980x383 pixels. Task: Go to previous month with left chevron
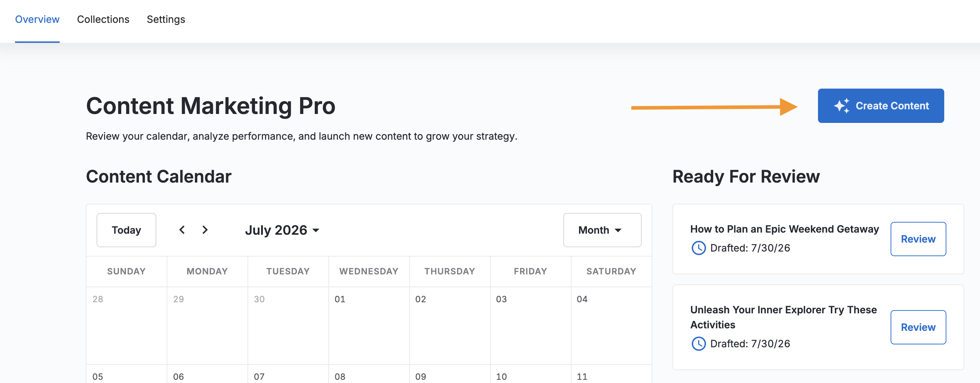tap(182, 230)
